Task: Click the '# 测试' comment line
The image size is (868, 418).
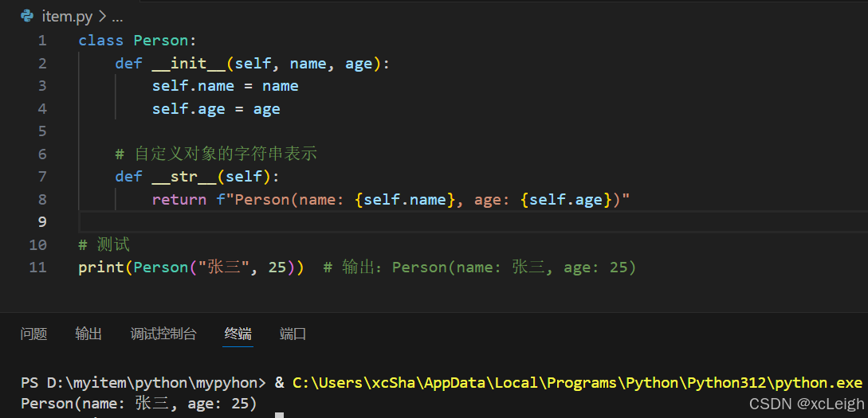Action: click(104, 244)
